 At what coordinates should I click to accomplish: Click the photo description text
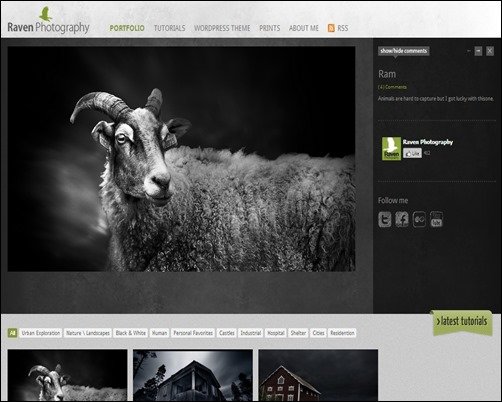click(436, 99)
